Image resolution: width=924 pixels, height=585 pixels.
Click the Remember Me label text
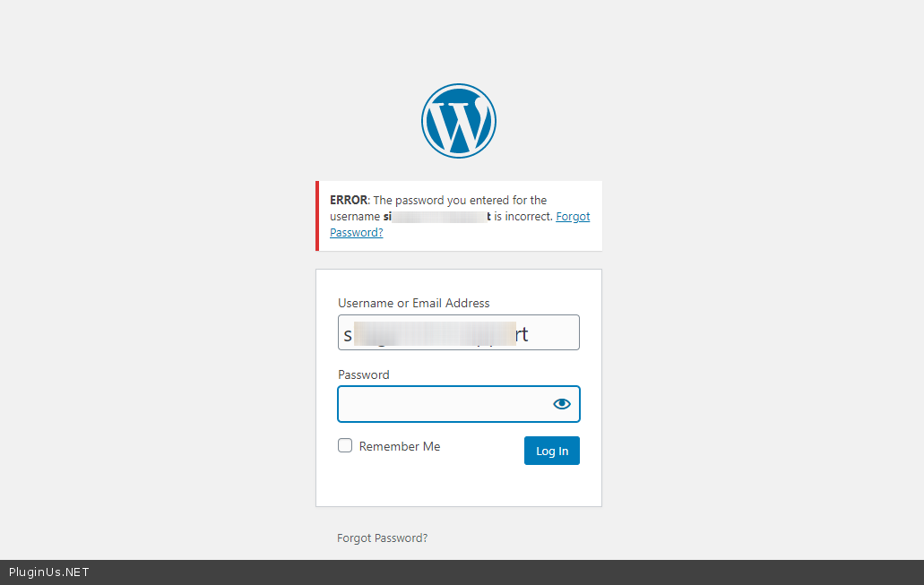point(400,446)
